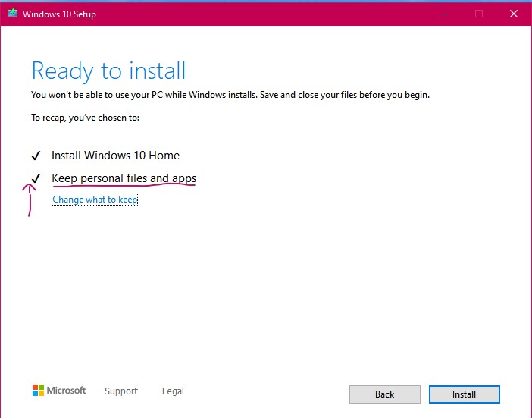This screenshot has height=418, width=532.
Task: Click the Microsoft wordmark in the footer
Action: [66, 391]
